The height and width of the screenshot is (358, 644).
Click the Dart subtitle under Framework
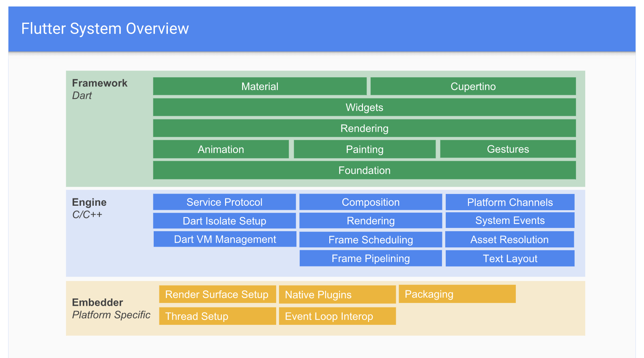[x=82, y=96]
